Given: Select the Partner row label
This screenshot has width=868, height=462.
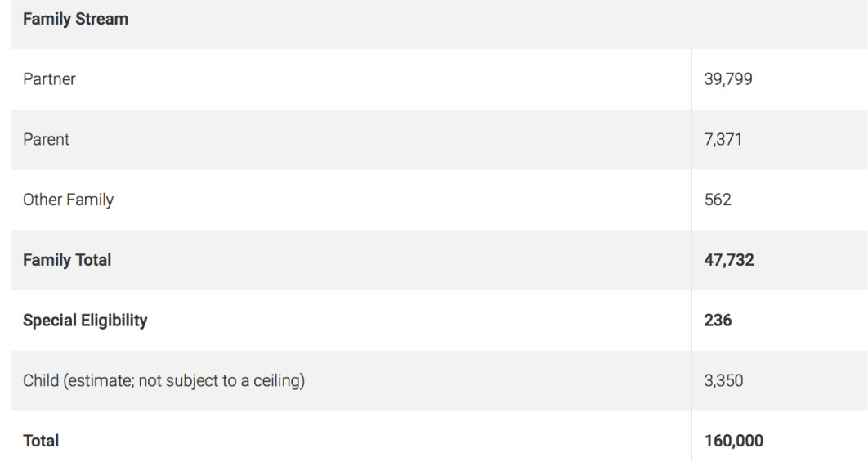Looking at the screenshot, I should (x=49, y=79).
